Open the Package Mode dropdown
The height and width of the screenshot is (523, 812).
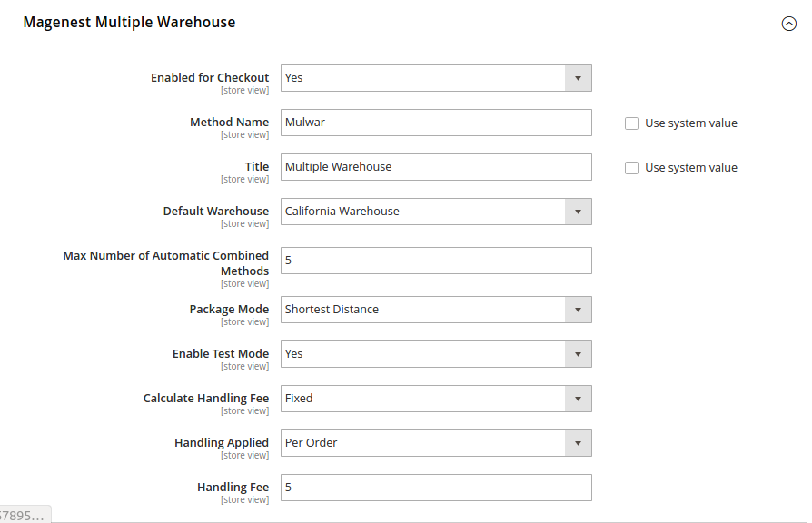tap(436, 310)
